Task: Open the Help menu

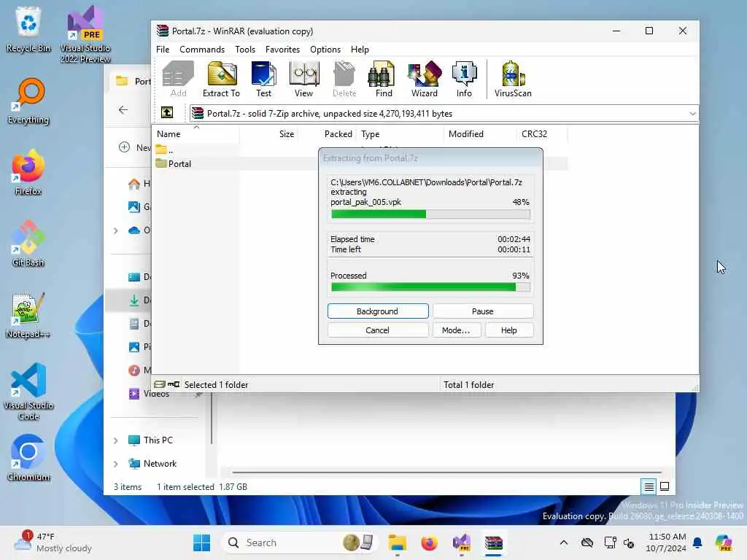Action: [360, 50]
